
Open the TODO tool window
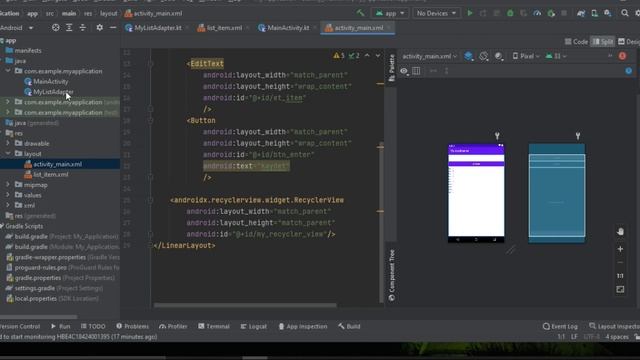click(x=93, y=326)
